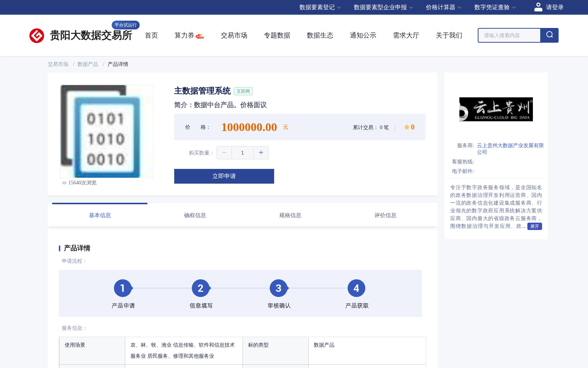Open 需求大厅 navigation item

(x=406, y=35)
